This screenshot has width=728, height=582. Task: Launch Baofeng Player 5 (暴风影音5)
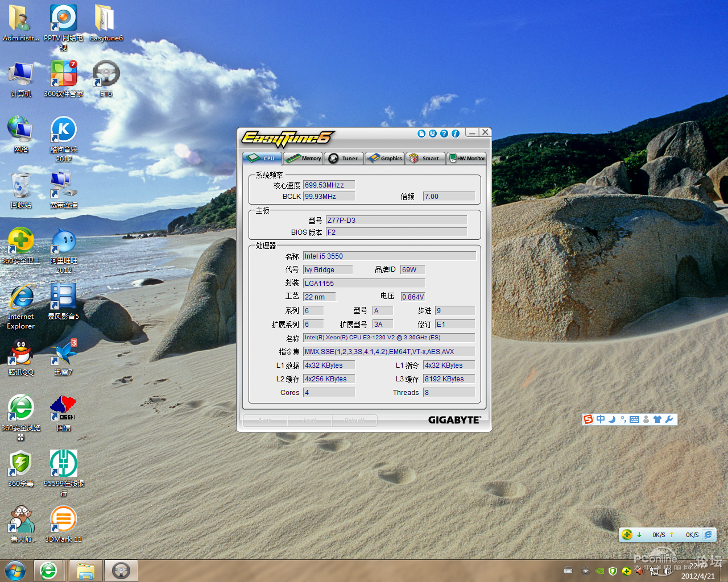click(x=64, y=302)
